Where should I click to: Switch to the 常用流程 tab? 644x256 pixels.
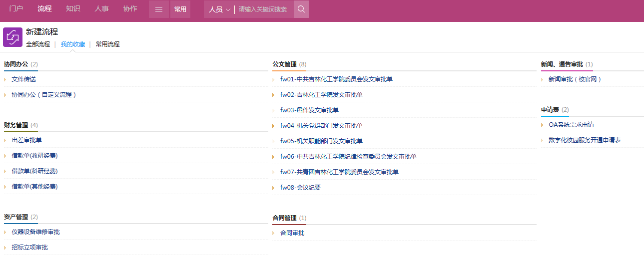coord(107,44)
